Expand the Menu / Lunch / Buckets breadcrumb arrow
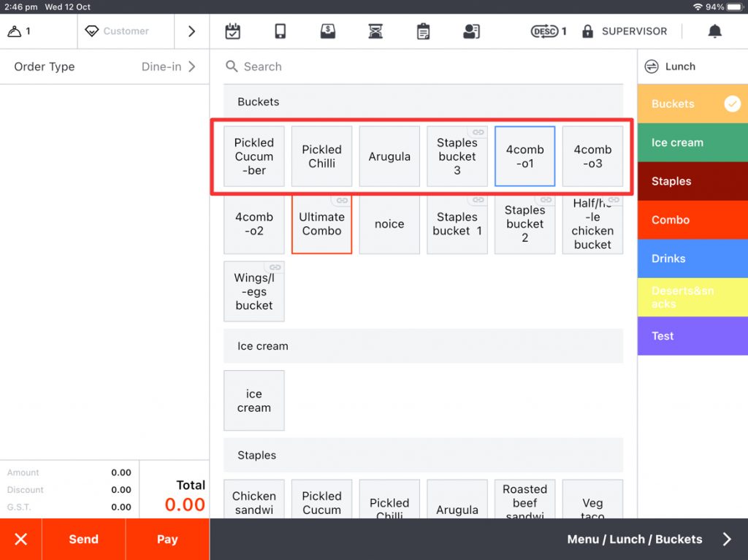 tap(727, 540)
